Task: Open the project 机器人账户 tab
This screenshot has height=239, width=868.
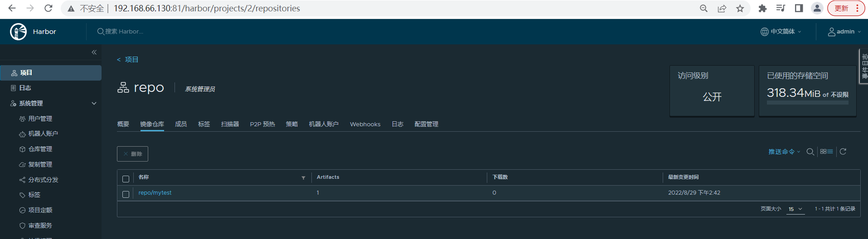Action: tap(324, 124)
